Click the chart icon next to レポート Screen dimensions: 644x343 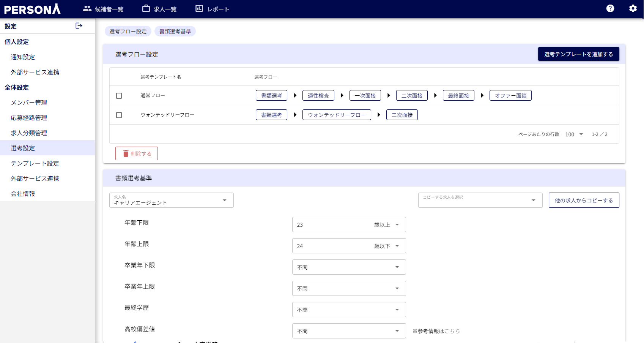coord(199,8)
